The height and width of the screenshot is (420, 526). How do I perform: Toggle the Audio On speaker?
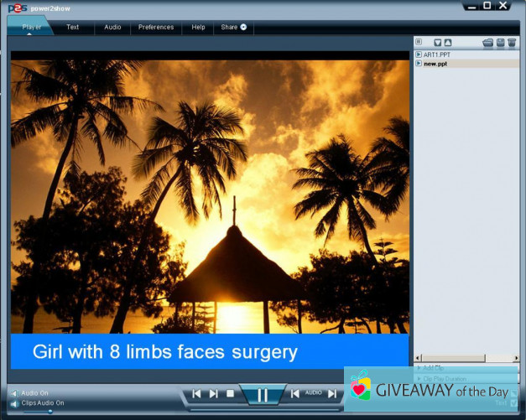(x=14, y=393)
